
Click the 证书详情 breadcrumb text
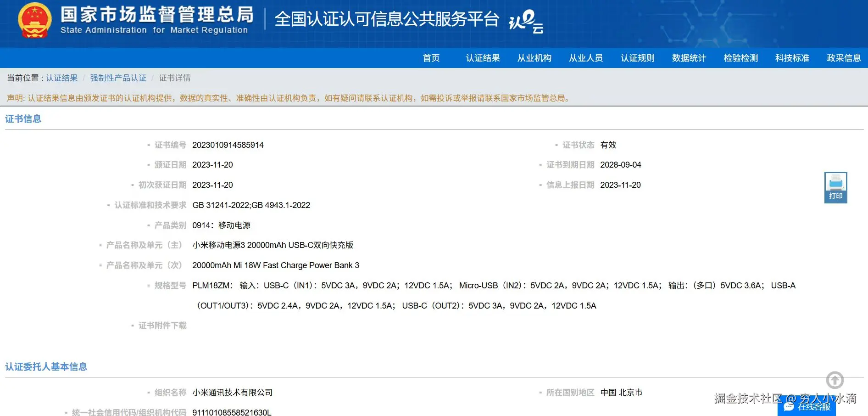coord(175,78)
